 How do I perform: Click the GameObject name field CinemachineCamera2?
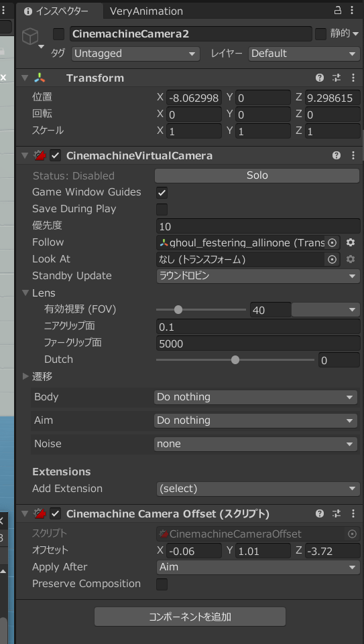click(191, 34)
